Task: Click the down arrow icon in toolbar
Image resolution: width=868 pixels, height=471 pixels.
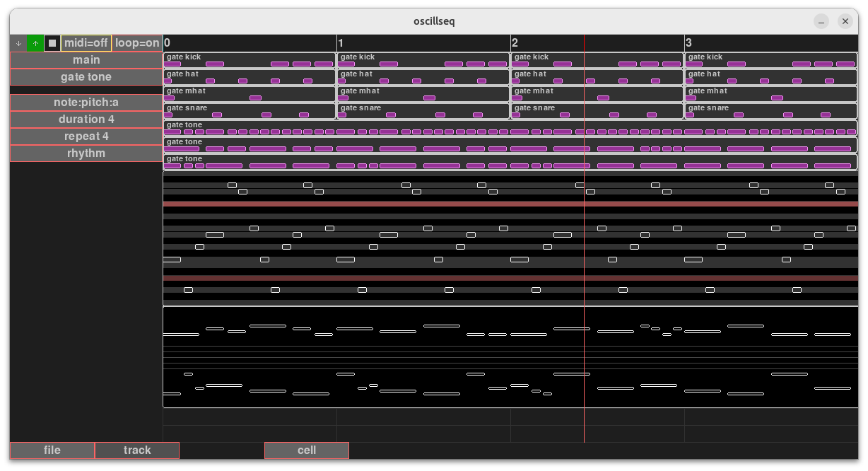Action: coord(18,43)
